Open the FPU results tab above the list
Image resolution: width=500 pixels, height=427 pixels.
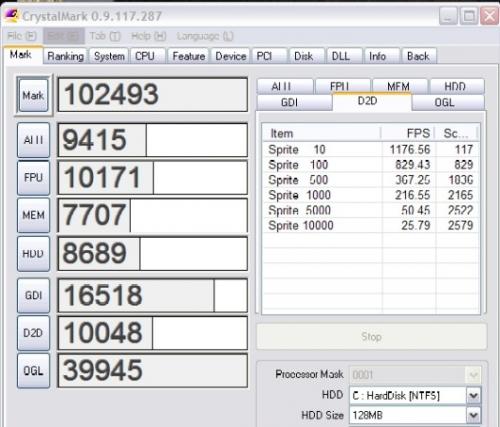[343, 87]
